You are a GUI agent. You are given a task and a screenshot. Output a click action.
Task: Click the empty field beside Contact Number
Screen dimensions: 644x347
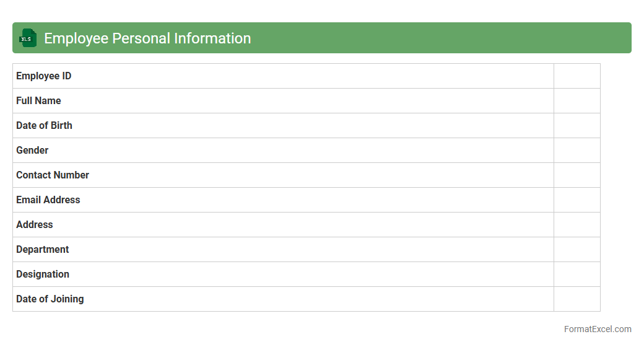click(x=577, y=175)
